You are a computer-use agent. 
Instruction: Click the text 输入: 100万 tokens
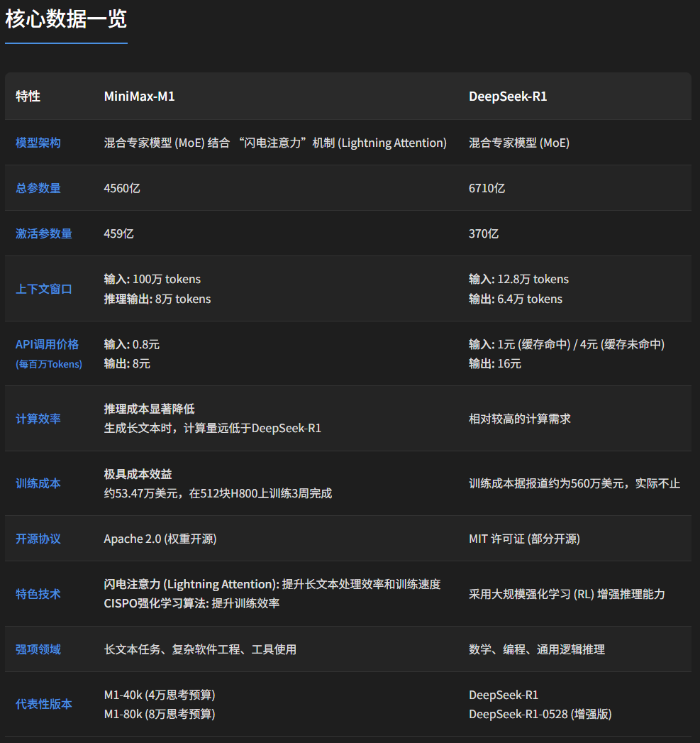tap(152, 279)
